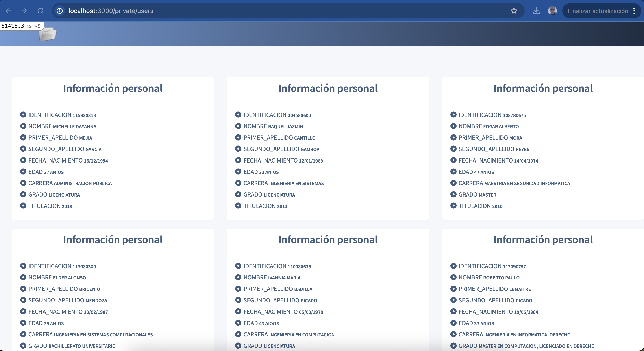Select the text IDENTIFICACION 304580600

[277, 115]
